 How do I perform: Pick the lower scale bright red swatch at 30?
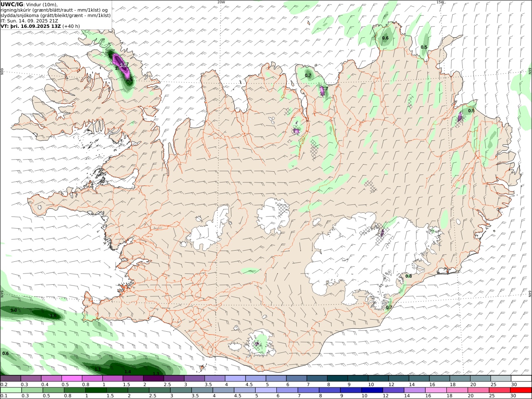point(521,390)
